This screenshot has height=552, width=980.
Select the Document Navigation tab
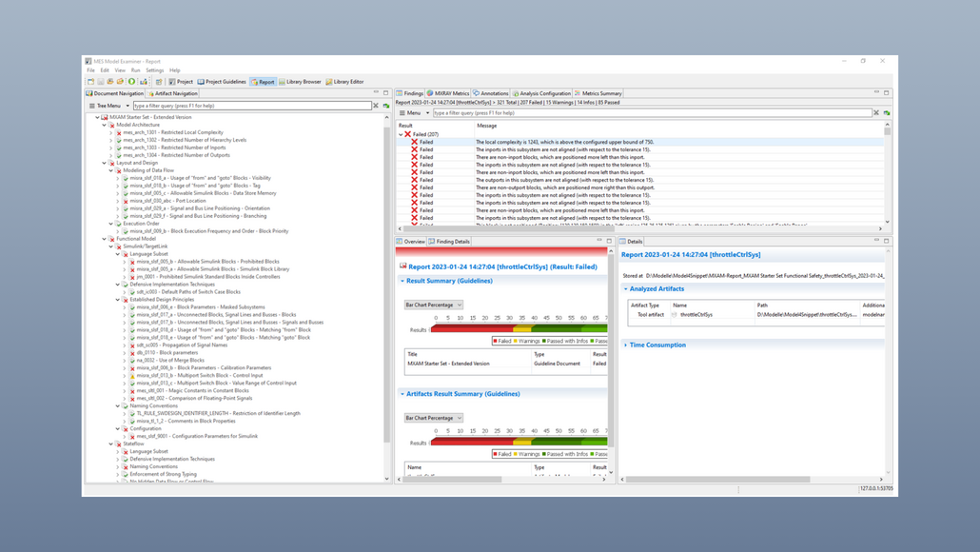[x=114, y=93]
